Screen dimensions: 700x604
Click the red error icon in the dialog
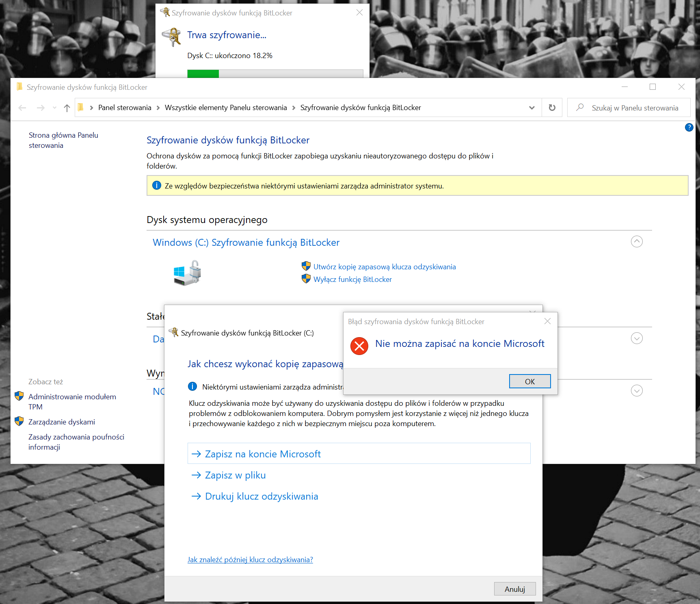[359, 346]
